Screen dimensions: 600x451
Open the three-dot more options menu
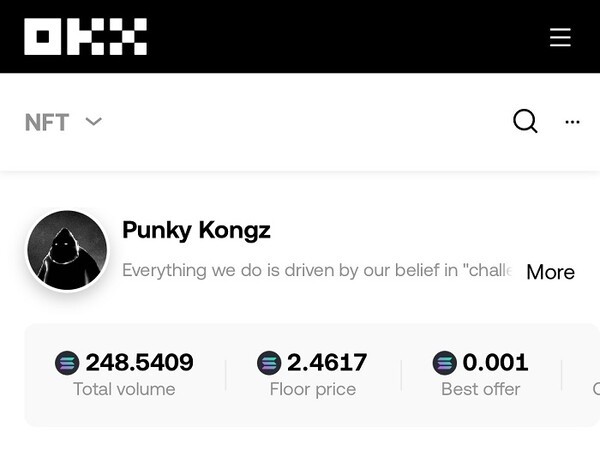[572, 122]
